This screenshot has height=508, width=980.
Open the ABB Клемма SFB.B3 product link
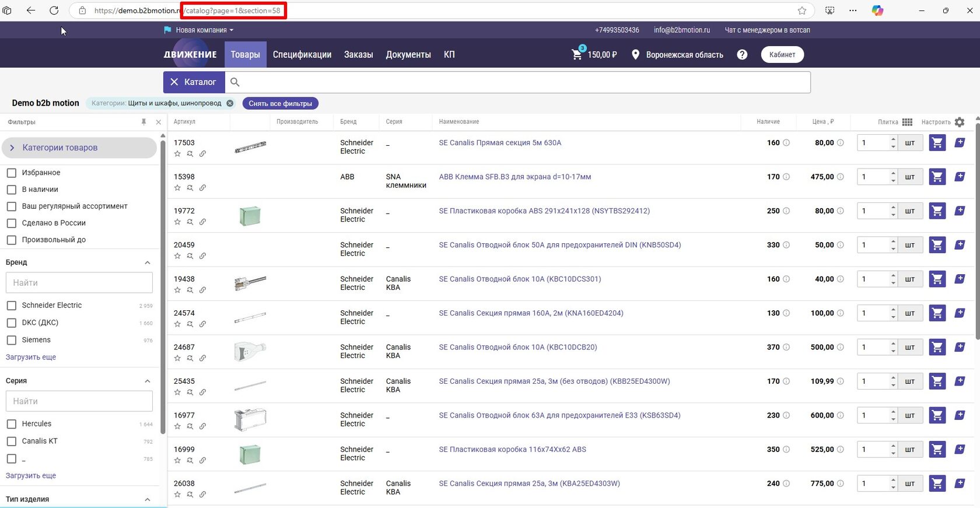(515, 177)
